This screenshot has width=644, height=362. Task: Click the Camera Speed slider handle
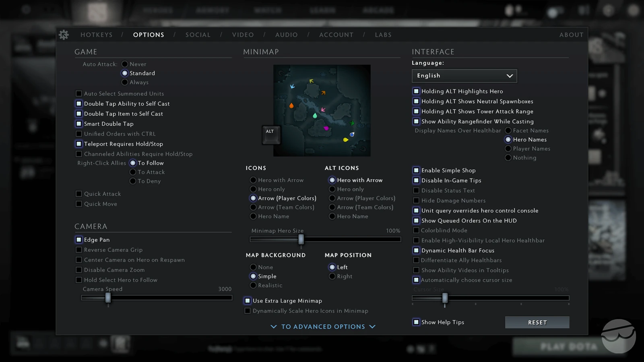click(x=108, y=298)
